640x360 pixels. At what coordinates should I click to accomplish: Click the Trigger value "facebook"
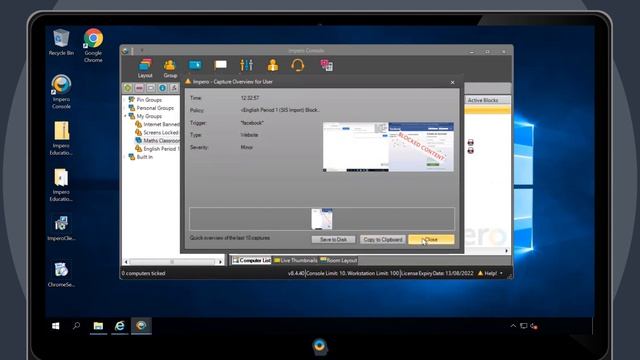(252, 122)
